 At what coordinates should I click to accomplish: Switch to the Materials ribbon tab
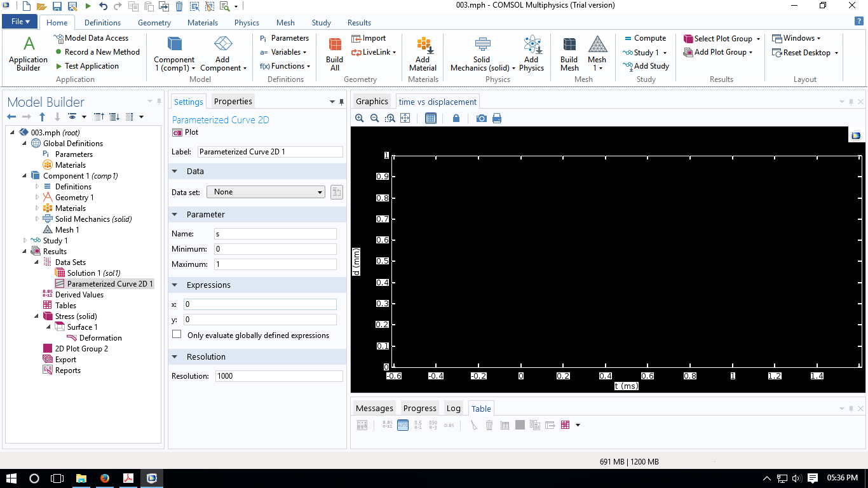[x=203, y=23]
